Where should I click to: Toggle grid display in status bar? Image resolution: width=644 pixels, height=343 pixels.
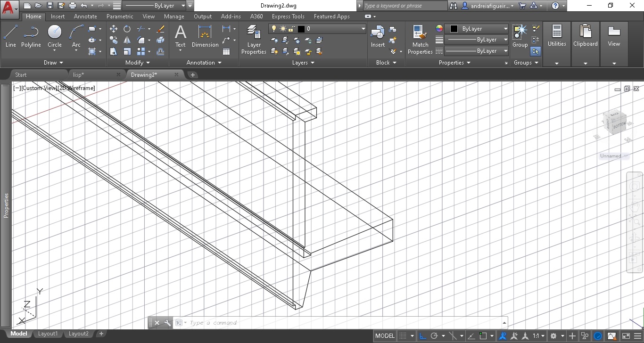point(403,336)
